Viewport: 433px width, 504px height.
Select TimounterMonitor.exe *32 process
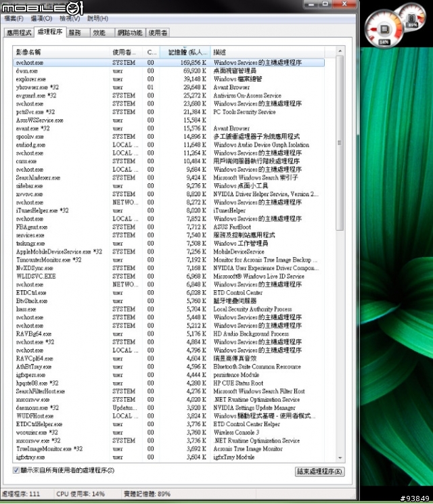pos(168,260)
